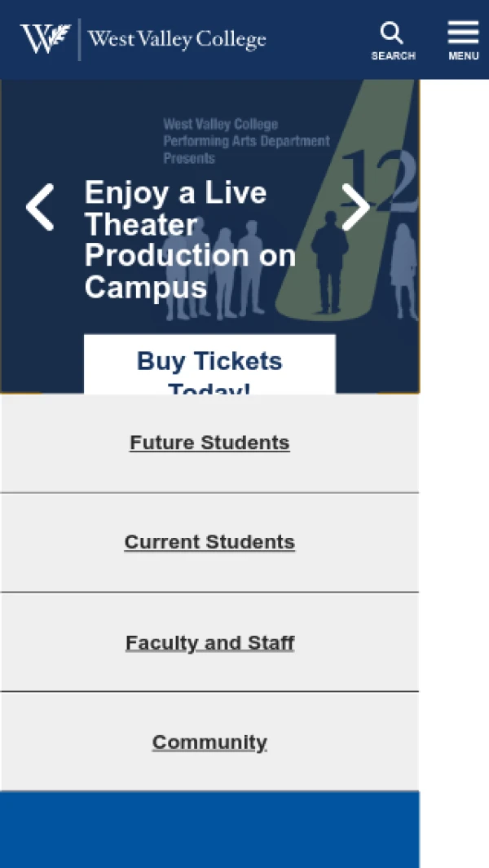
Task: Click the large "12" numeral in banner
Action: click(x=380, y=181)
